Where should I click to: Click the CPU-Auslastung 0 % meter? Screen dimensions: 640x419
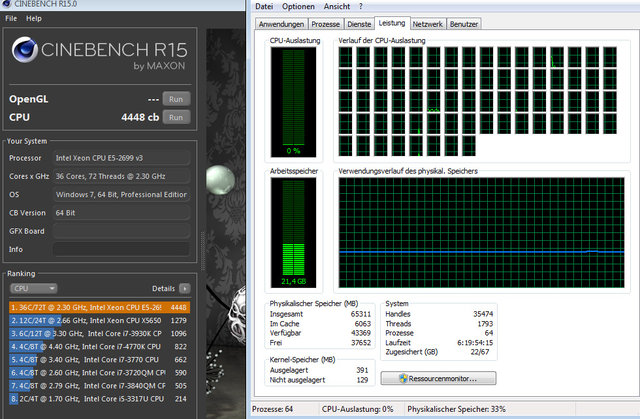pos(293,102)
